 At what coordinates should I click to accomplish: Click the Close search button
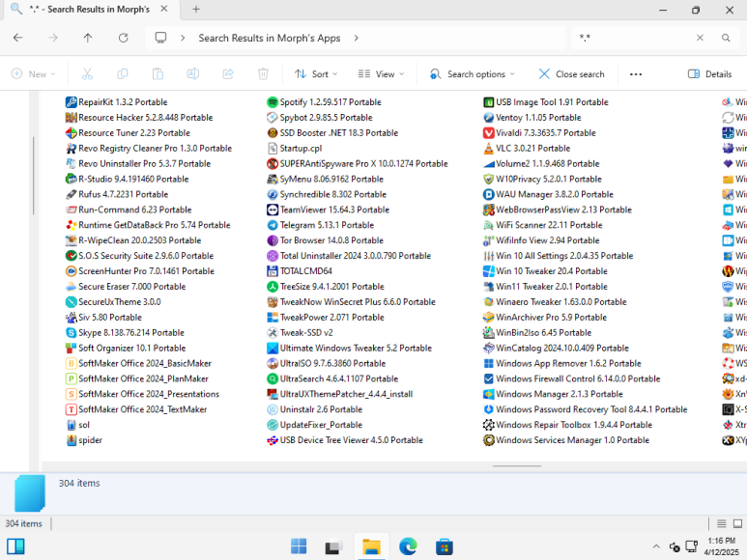[572, 74]
